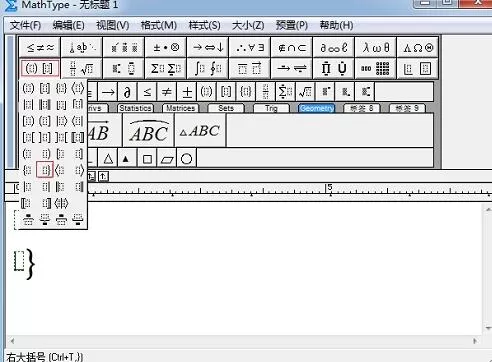The image size is (492, 362).
Task: Open the 大小(Z) menu
Action: [x=248, y=25]
